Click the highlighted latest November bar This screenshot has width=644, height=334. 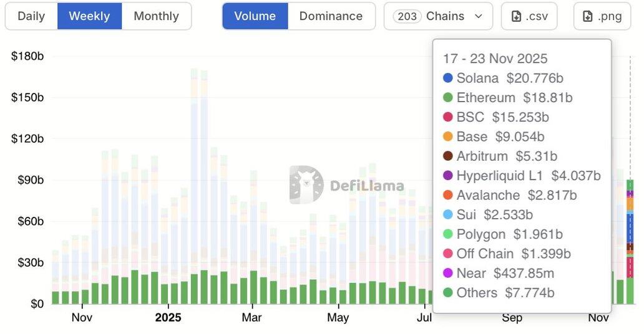coord(630,243)
